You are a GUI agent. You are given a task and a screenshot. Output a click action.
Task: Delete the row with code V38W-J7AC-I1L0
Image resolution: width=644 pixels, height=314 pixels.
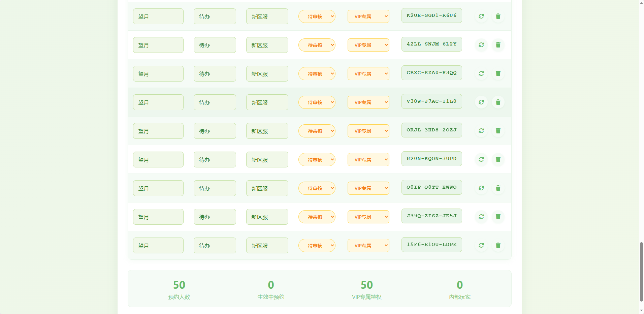tap(498, 102)
